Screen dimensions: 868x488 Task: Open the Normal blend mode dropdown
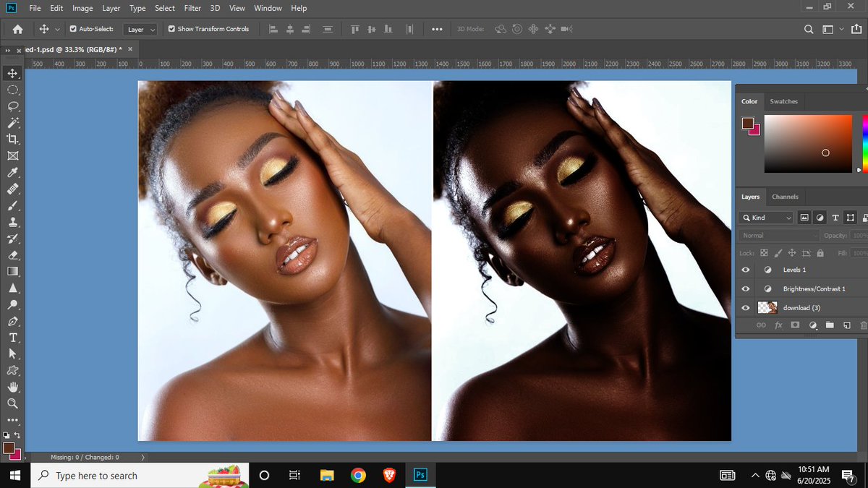779,235
